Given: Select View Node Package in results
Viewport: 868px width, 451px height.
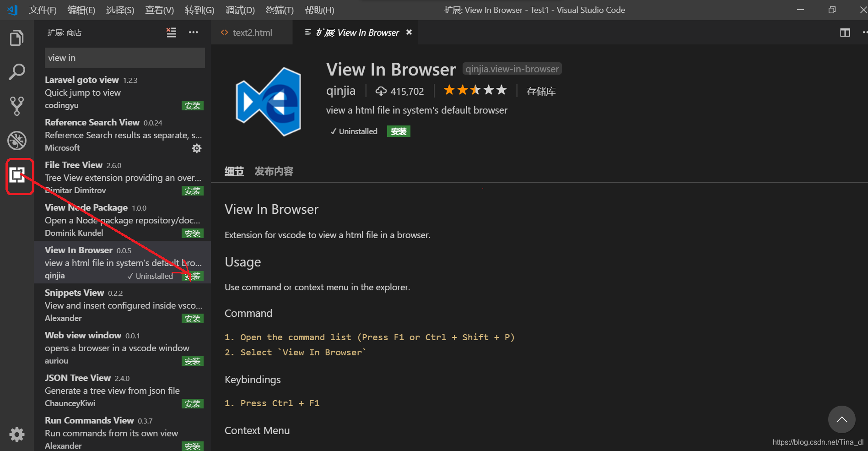Looking at the screenshot, I should point(123,220).
